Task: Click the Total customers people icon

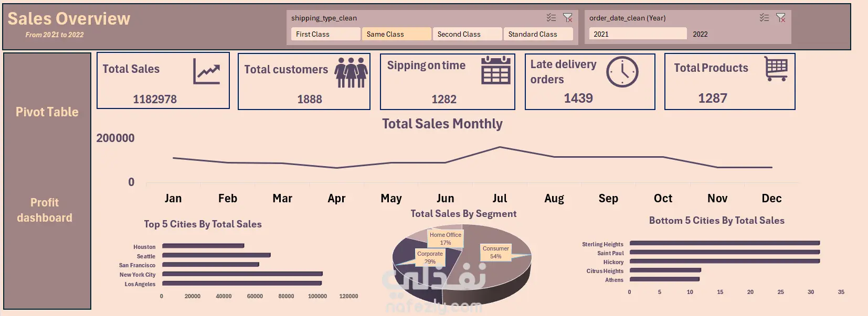Action: pos(351,72)
